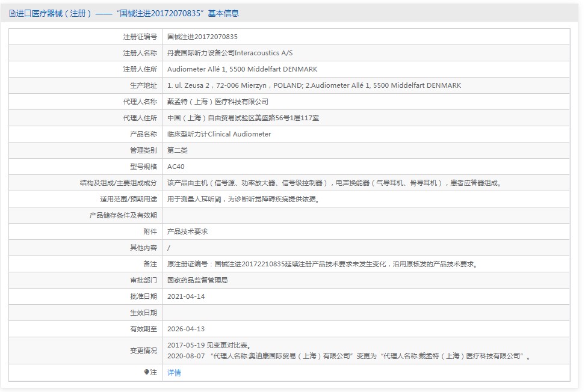Click approval date 2021-04-14
585x392 pixels.
coord(187,296)
